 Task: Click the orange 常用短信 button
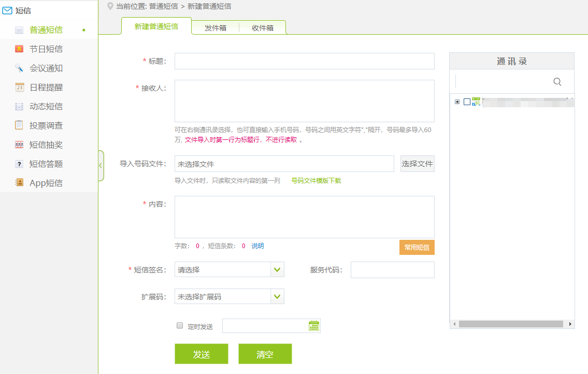[x=417, y=247]
